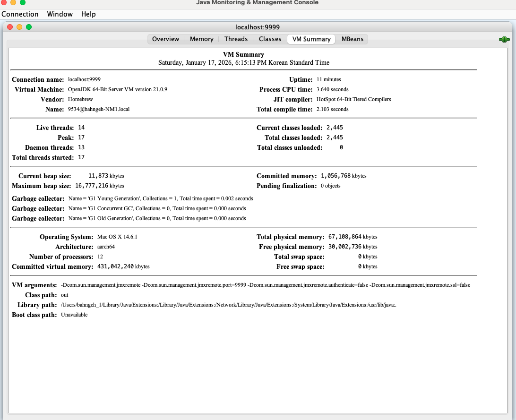The height and width of the screenshot is (420, 516).
Task: Click the Total threads started value 17
Action: tap(81, 157)
